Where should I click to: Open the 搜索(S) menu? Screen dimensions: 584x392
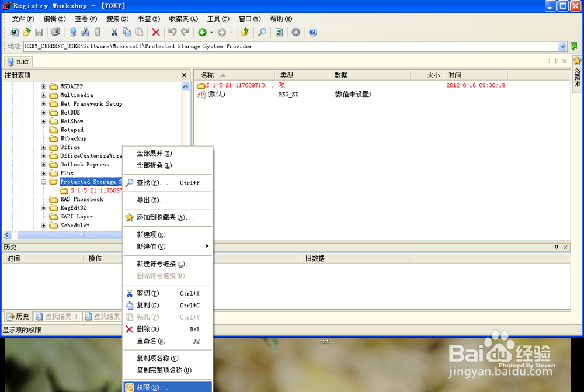117,19
